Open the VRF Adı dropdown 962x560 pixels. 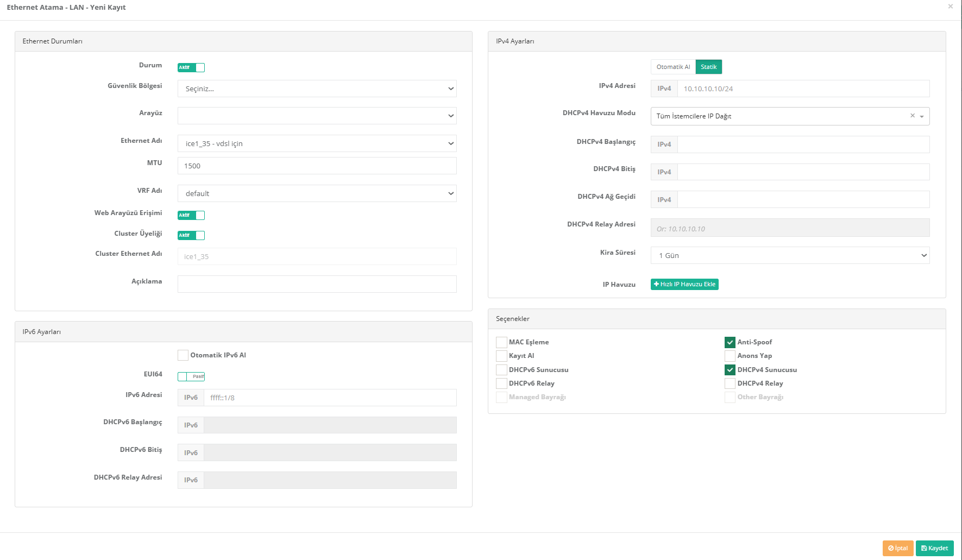click(x=317, y=193)
